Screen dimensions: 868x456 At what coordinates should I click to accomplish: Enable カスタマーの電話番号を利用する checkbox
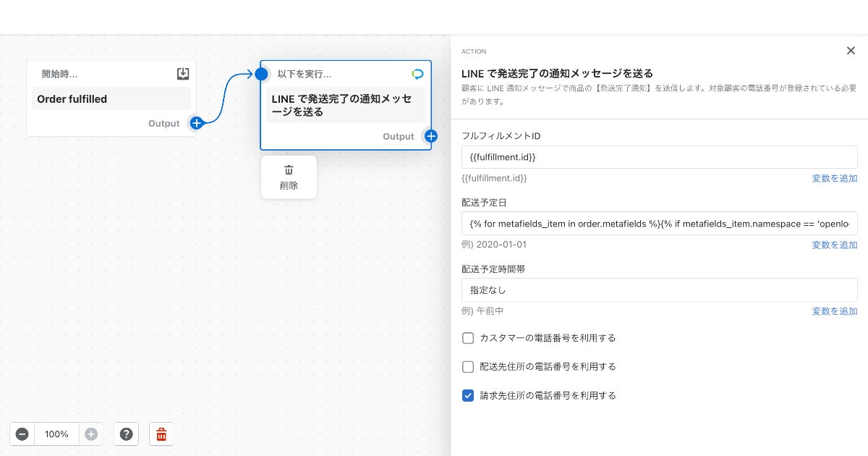click(468, 338)
